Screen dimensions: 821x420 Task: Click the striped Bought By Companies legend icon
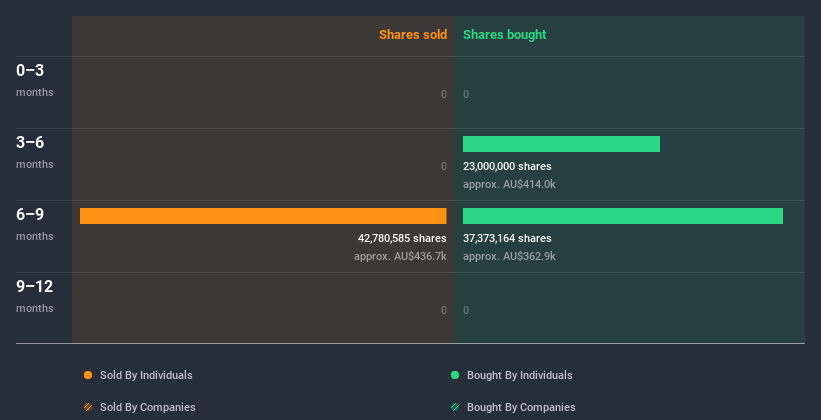point(455,407)
